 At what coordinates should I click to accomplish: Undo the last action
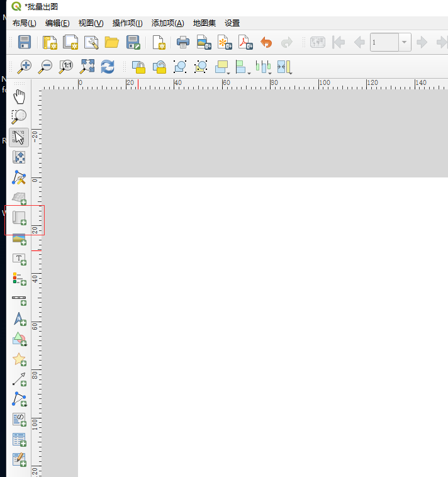click(x=266, y=42)
